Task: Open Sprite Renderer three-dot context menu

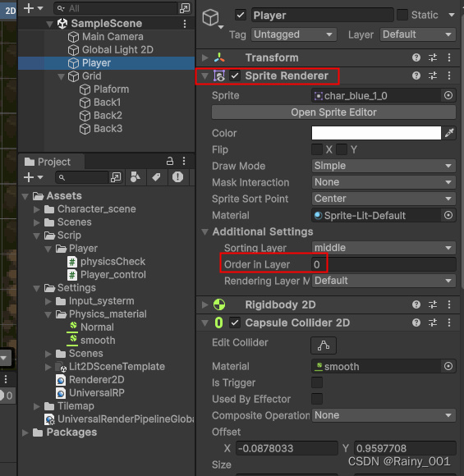Action: tap(449, 76)
